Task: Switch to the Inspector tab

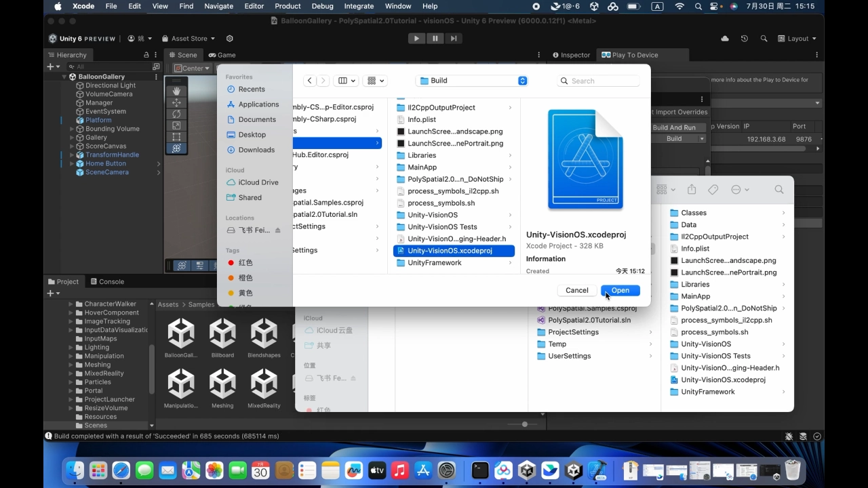Action: (x=572, y=55)
